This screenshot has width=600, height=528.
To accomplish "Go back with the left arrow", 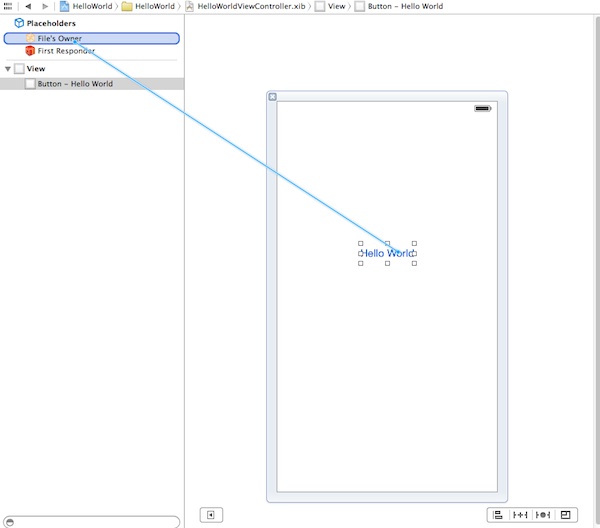I will click(28, 6).
